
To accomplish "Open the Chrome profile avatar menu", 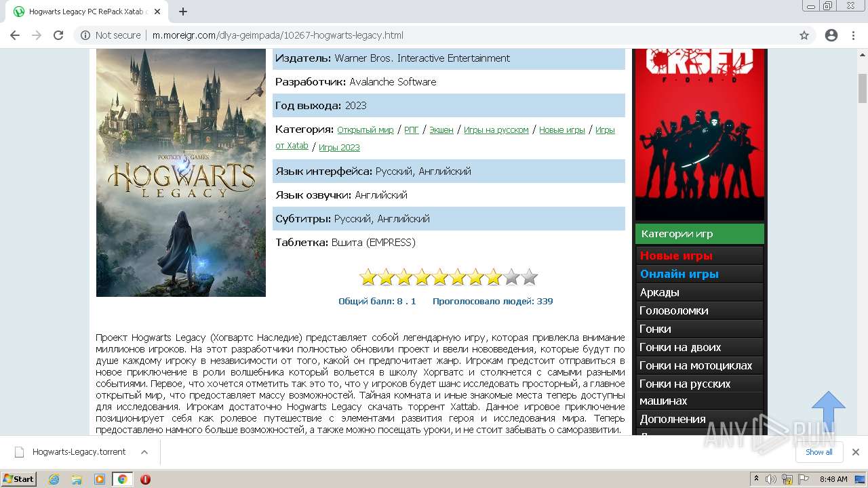I will pos(831,35).
